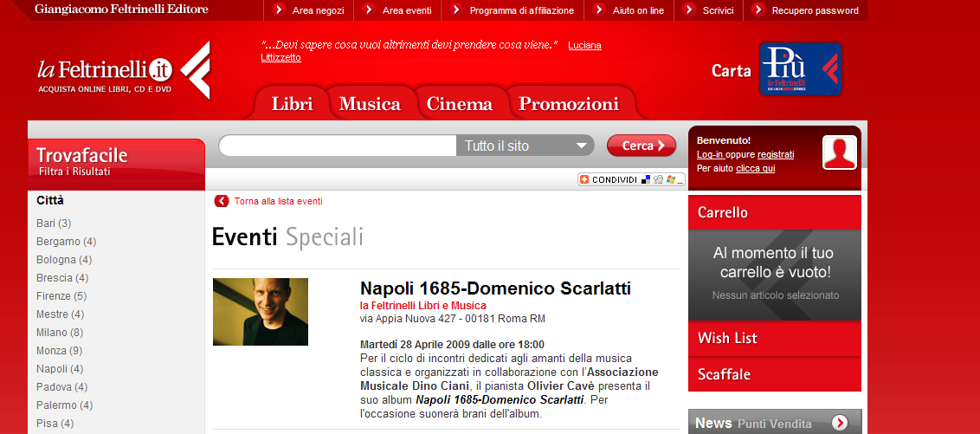
Task: Share via the Delicious icon
Action: pos(646,179)
